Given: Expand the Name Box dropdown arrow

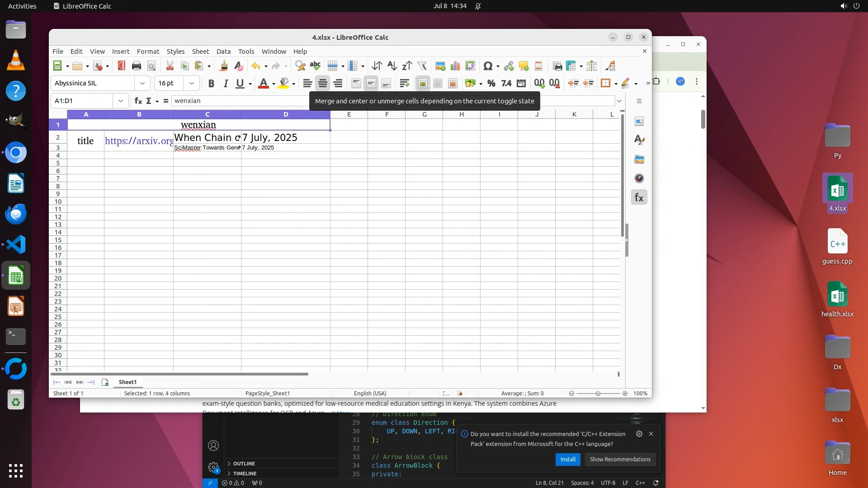Looking at the screenshot, I should (x=121, y=101).
